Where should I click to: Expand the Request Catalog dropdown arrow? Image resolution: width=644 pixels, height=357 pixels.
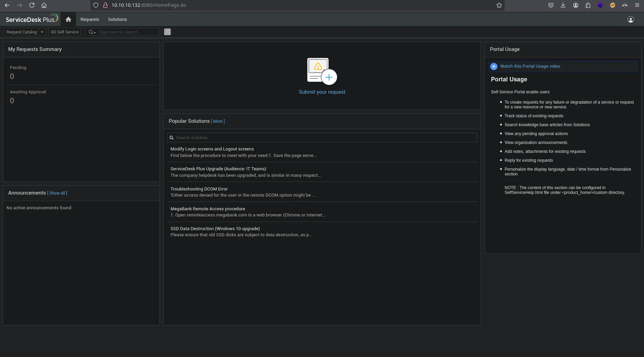(x=42, y=32)
